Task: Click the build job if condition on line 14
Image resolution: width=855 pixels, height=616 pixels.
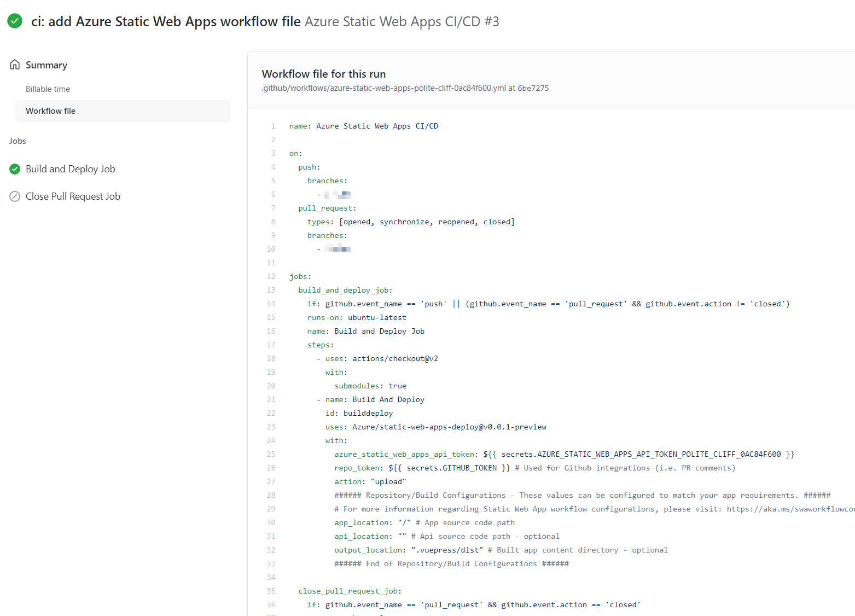Action: [549, 304]
